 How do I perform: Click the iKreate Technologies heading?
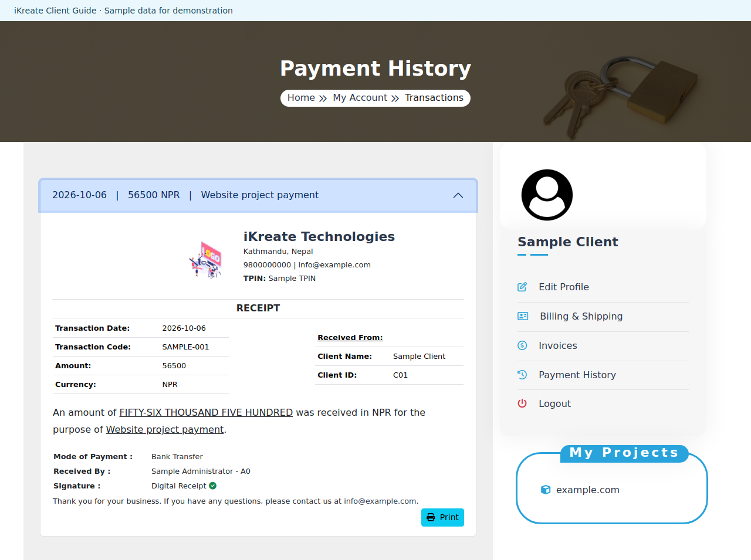(319, 236)
